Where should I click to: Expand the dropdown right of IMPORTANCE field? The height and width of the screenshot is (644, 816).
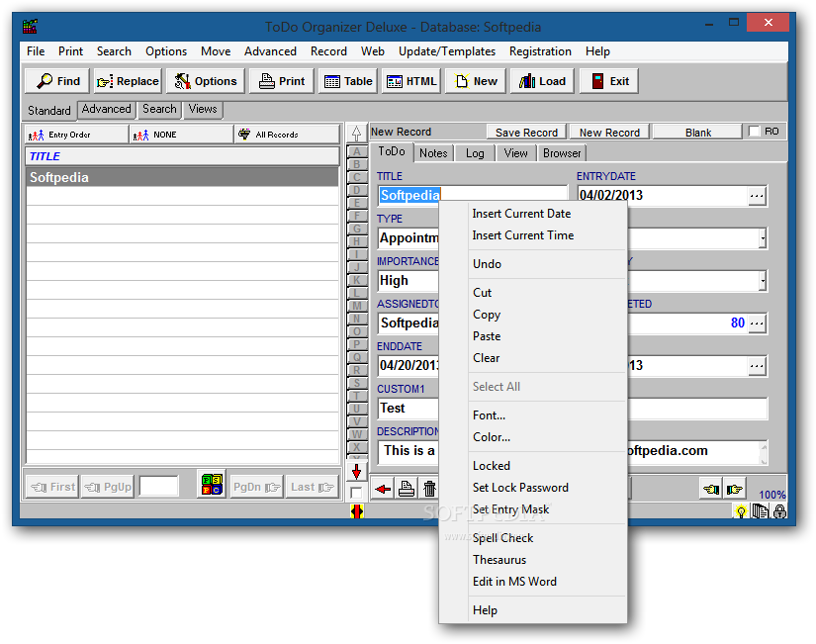tap(763, 281)
